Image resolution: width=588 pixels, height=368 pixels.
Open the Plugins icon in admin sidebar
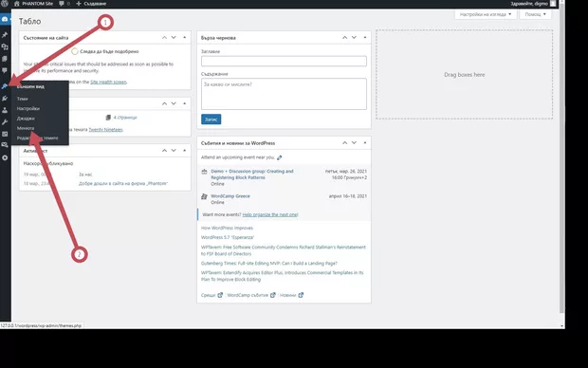pos(5,99)
